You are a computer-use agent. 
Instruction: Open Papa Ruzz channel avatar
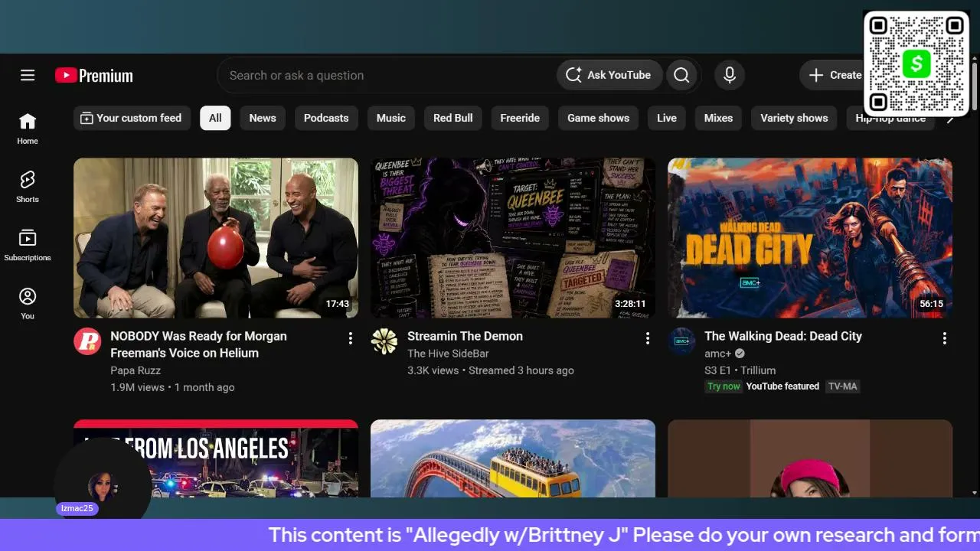click(87, 341)
